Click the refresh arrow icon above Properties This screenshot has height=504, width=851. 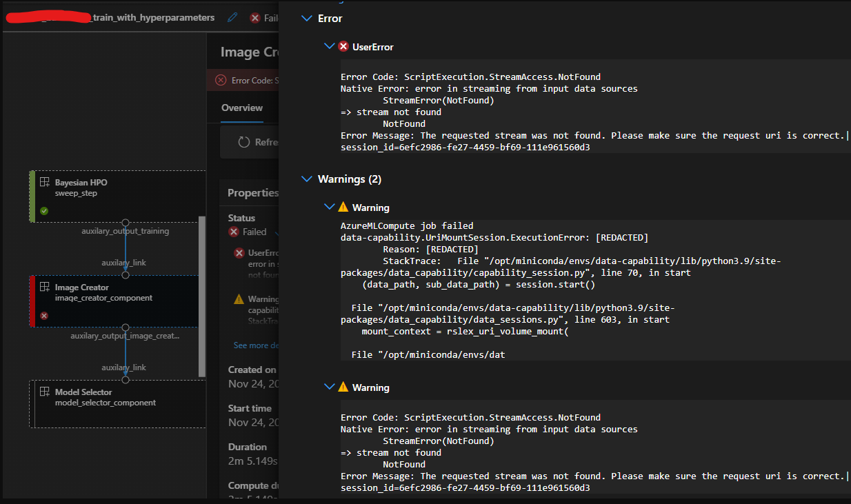coord(243,142)
